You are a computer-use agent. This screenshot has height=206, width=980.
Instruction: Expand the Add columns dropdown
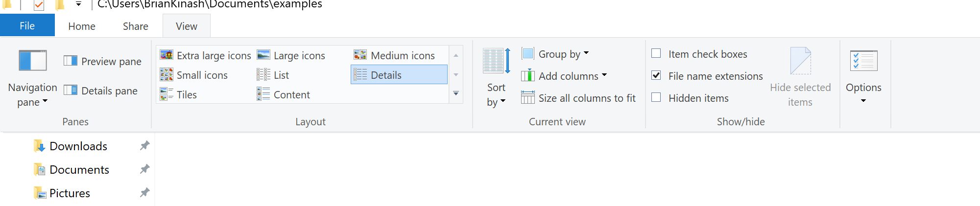tap(564, 76)
